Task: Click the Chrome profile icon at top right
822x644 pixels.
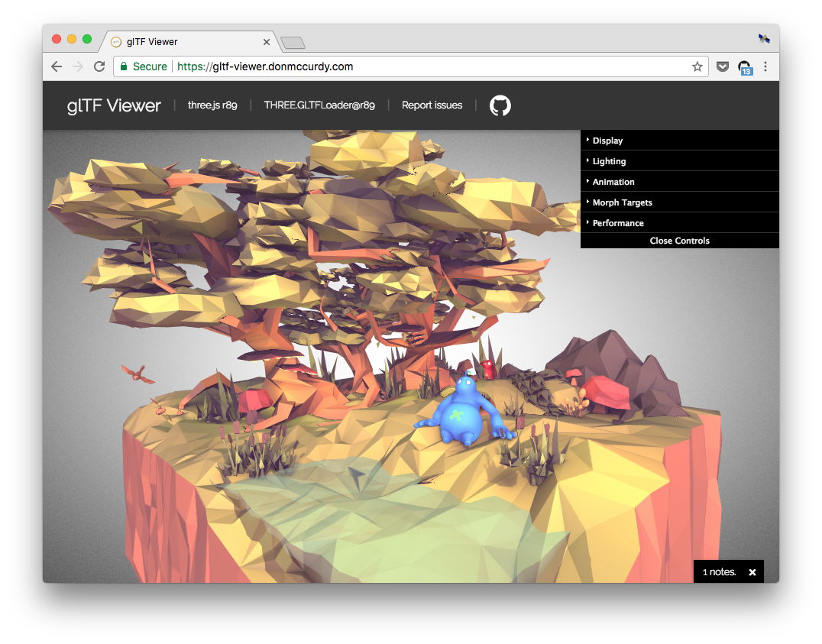Action: 764,38
